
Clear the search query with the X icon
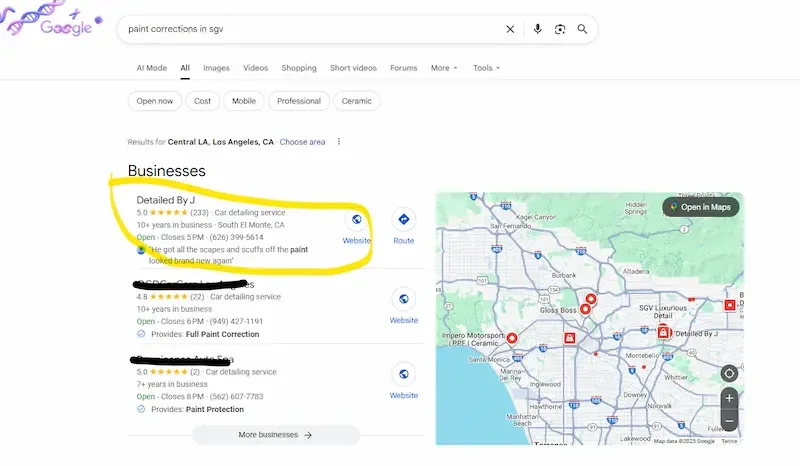click(x=510, y=29)
